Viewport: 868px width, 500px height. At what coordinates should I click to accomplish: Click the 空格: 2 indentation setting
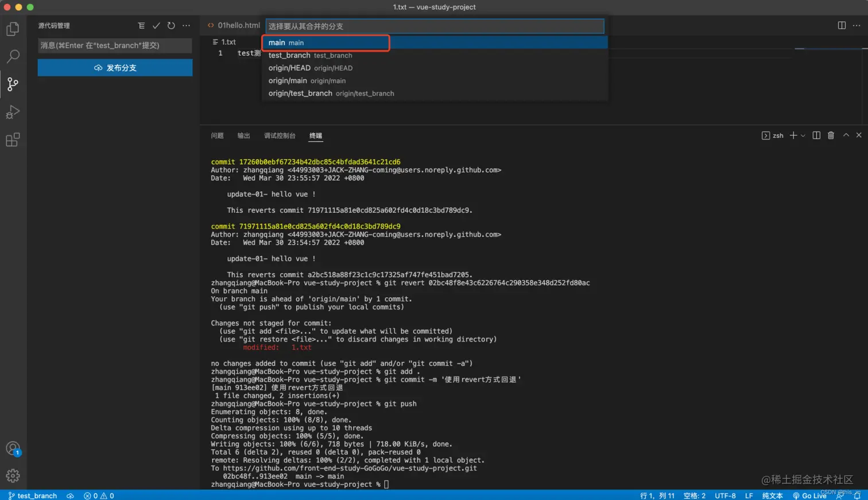pyautogui.click(x=694, y=495)
